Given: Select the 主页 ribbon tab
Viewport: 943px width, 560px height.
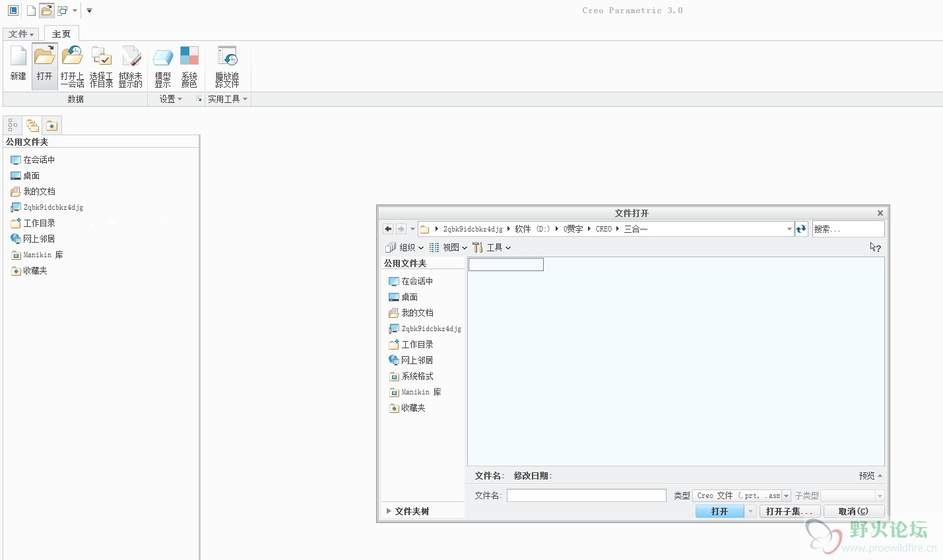Looking at the screenshot, I should point(61,34).
